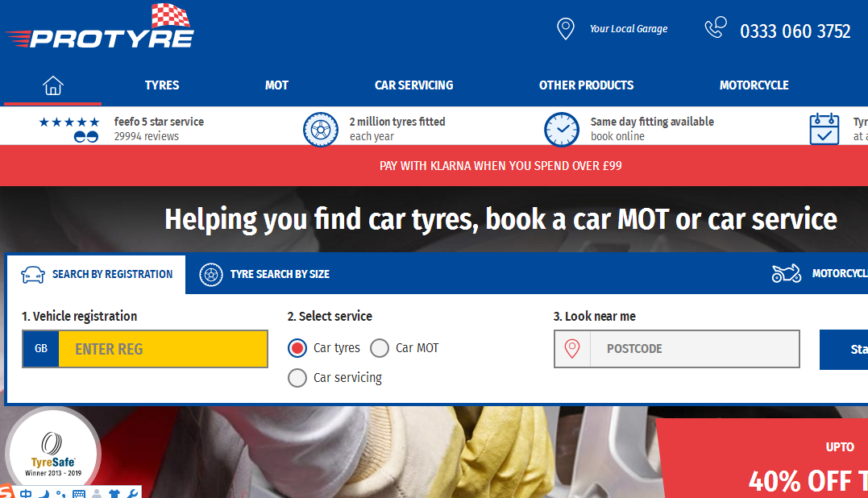868x498 pixels.
Task: Select the Car MOT radio option
Action: click(380, 348)
